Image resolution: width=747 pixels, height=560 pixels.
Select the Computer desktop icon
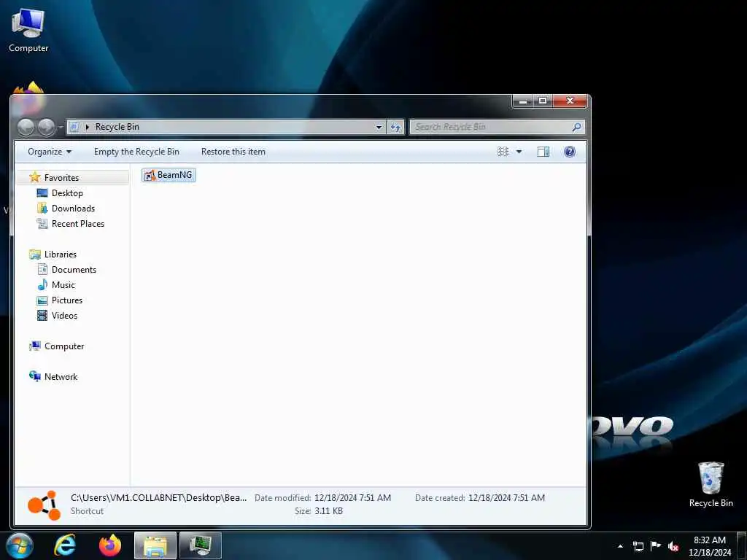point(28,30)
